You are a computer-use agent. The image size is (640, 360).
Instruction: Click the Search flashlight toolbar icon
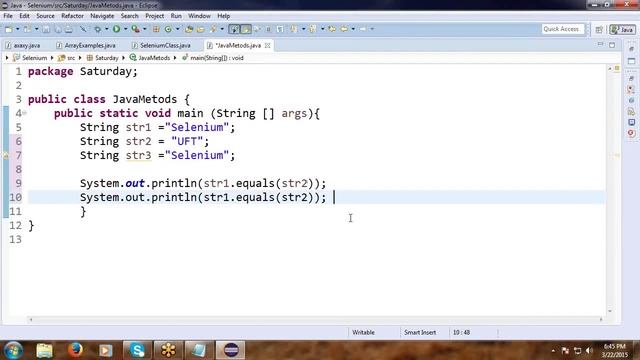[x=213, y=29]
